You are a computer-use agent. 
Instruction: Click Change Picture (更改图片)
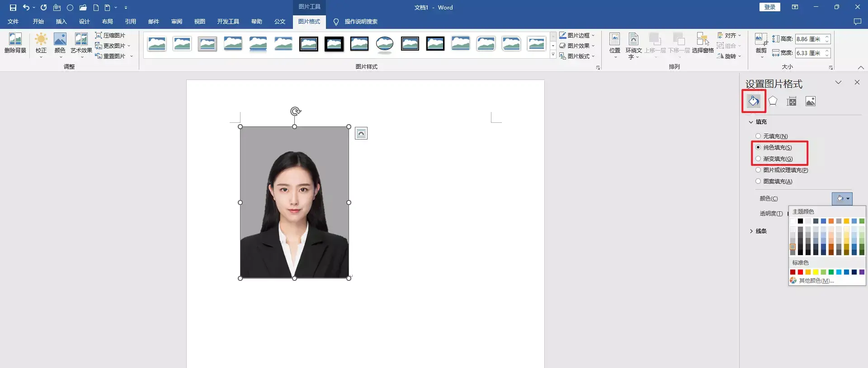[x=112, y=46]
